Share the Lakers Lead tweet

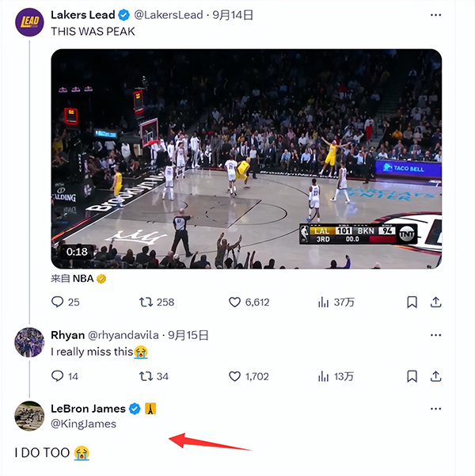click(436, 302)
